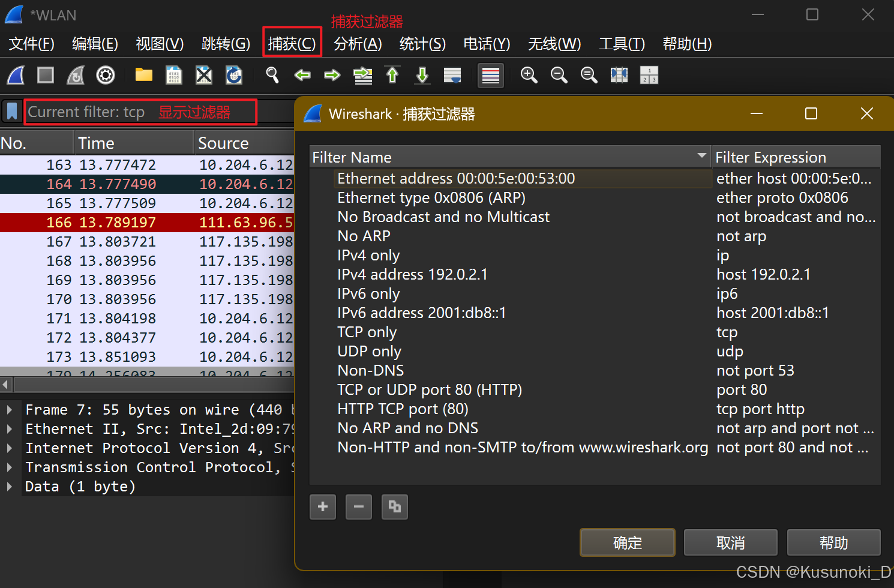Open display filter bookmark icon
This screenshot has height=588, width=894.
12,112
